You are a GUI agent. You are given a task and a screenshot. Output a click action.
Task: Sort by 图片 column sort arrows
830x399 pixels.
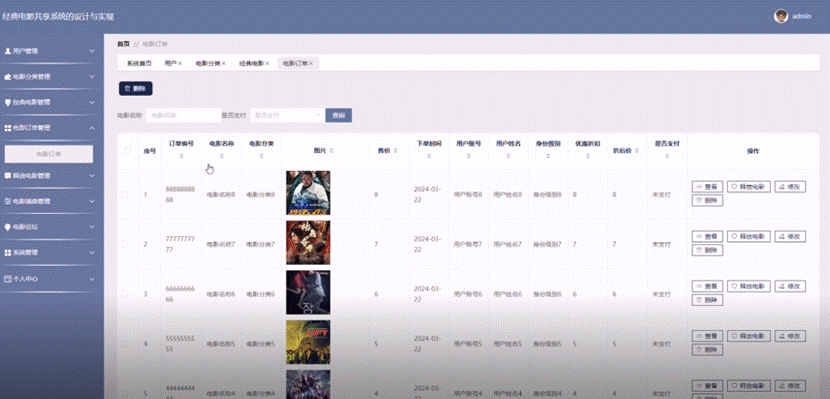[331, 151]
